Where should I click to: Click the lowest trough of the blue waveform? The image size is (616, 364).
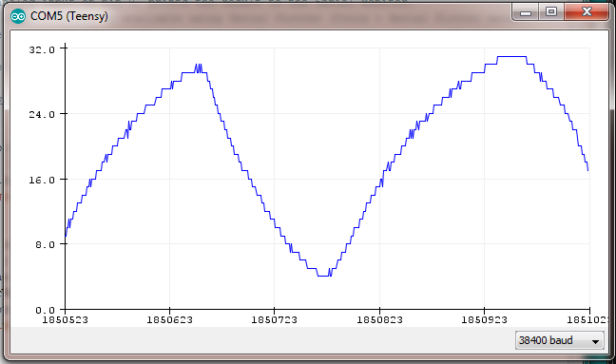[x=323, y=276]
